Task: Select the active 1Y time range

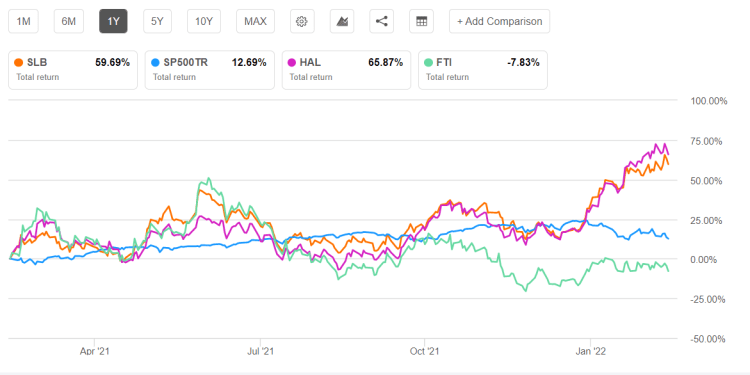Action: point(113,22)
